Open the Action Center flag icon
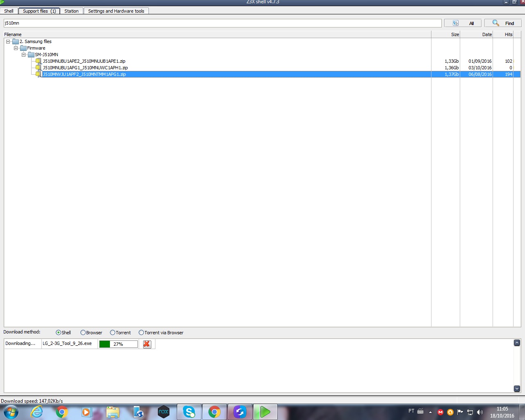This screenshot has height=420, width=525. 460,412
